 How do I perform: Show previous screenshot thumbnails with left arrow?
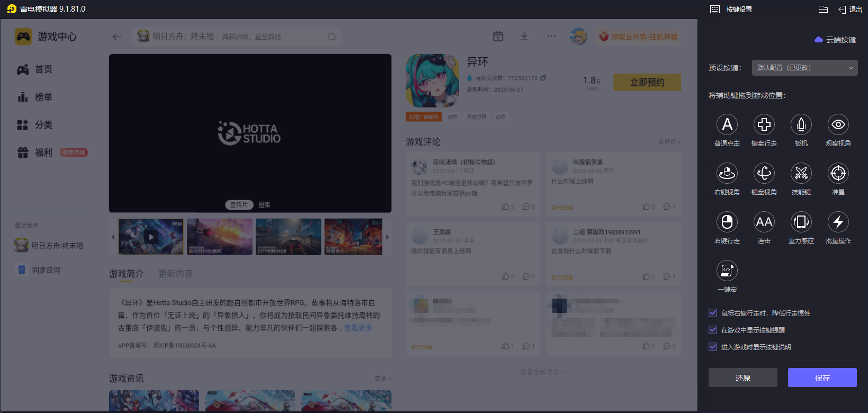(x=113, y=237)
